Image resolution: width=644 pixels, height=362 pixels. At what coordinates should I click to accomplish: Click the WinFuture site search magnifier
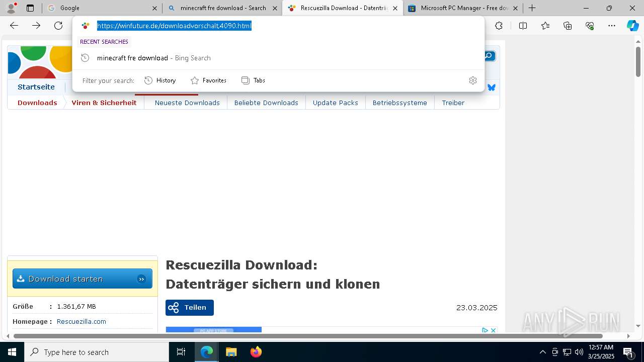pos(490,56)
